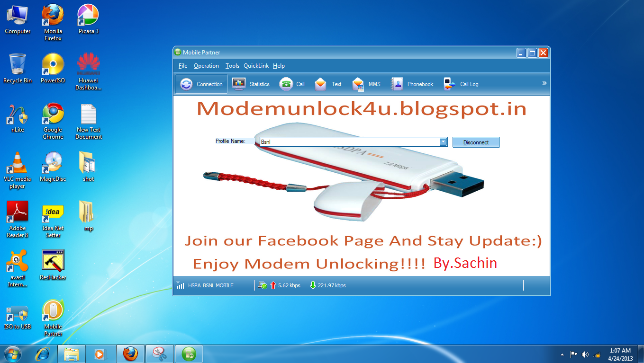This screenshot has height=363, width=644.
Task: Select the ResHacker desktop icon
Action: 53,265
